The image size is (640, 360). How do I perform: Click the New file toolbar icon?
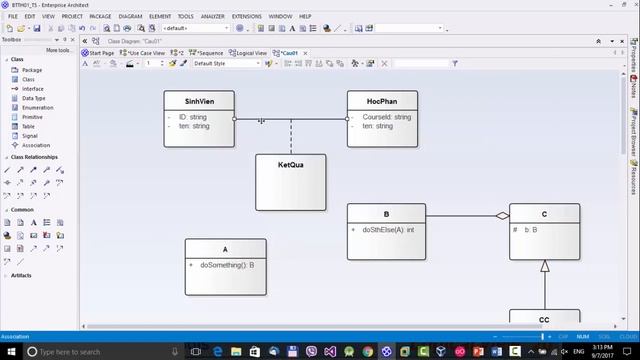[10, 28]
